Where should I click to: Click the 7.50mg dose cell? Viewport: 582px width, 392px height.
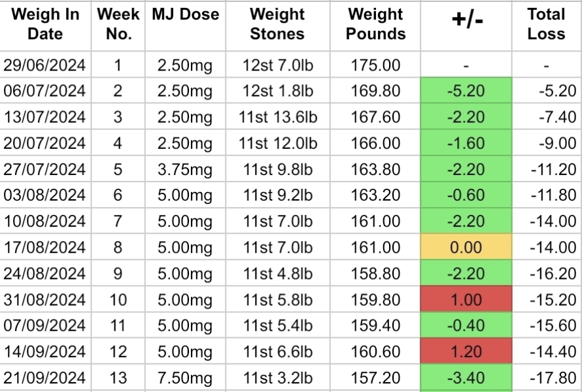tap(186, 378)
